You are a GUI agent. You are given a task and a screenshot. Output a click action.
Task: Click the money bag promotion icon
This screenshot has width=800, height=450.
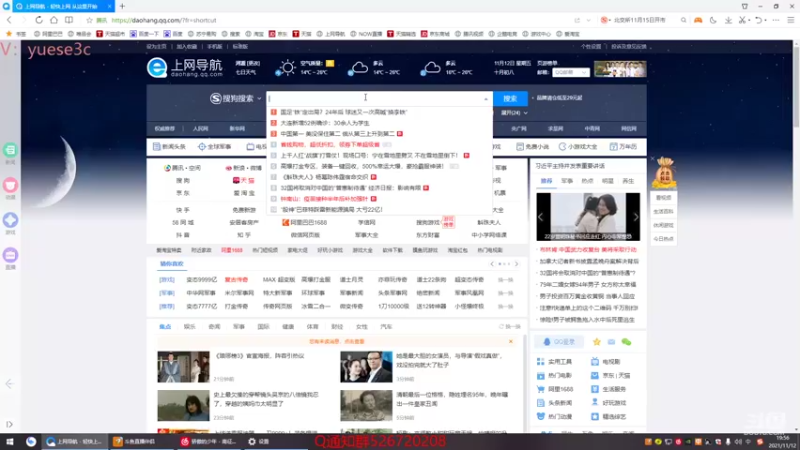[x=664, y=173]
